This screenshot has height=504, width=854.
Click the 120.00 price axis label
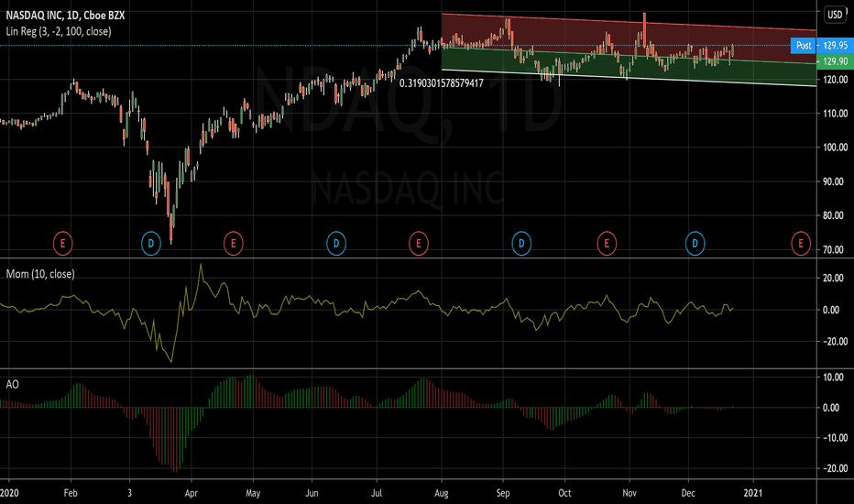(x=835, y=80)
